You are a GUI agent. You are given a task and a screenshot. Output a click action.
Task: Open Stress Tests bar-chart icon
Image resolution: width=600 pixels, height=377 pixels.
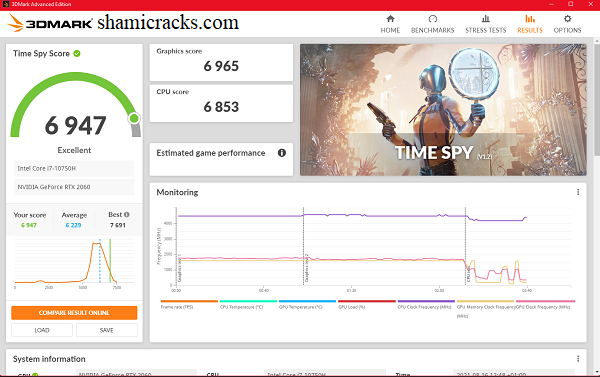[x=486, y=19]
